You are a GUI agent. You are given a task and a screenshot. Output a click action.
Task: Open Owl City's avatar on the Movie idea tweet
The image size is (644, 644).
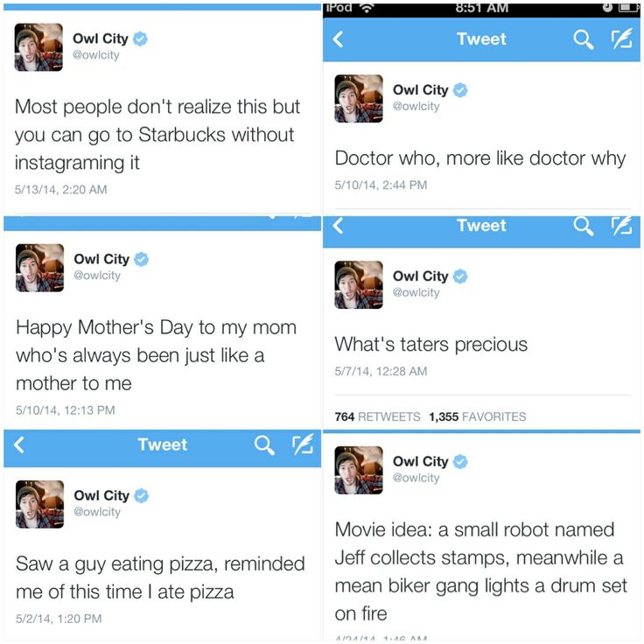click(359, 470)
